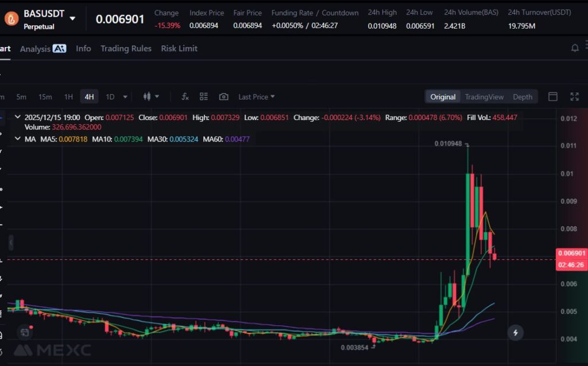Switch chart view to Original

pyautogui.click(x=443, y=97)
